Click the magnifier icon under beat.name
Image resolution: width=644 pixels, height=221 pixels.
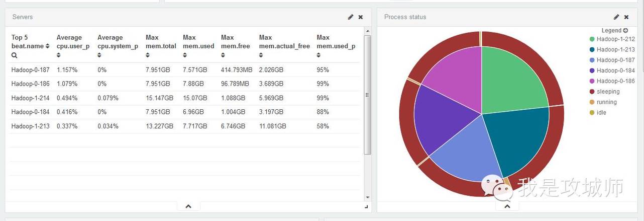(14, 55)
